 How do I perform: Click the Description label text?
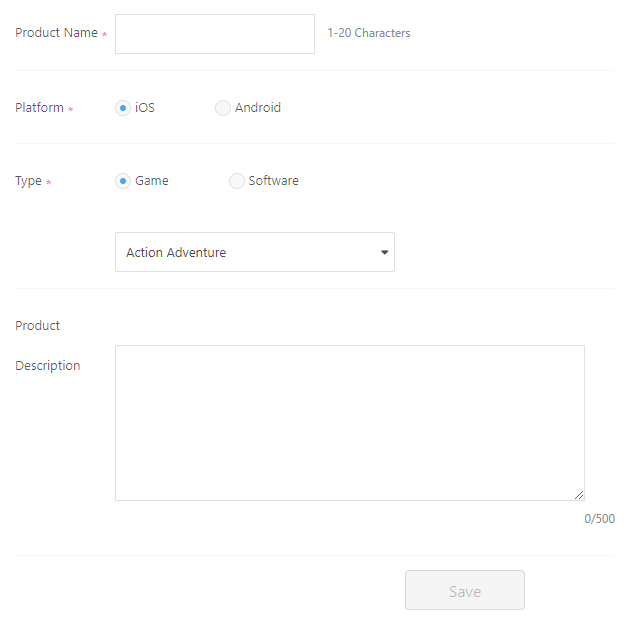click(48, 366)
